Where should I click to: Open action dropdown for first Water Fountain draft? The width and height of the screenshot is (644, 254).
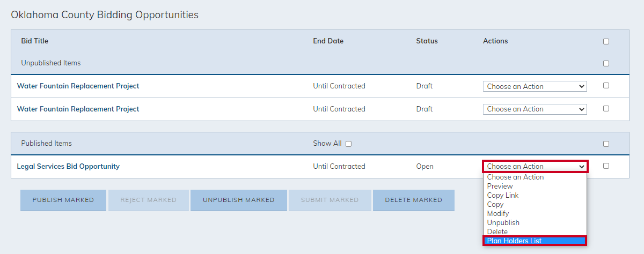coord(535,86)
